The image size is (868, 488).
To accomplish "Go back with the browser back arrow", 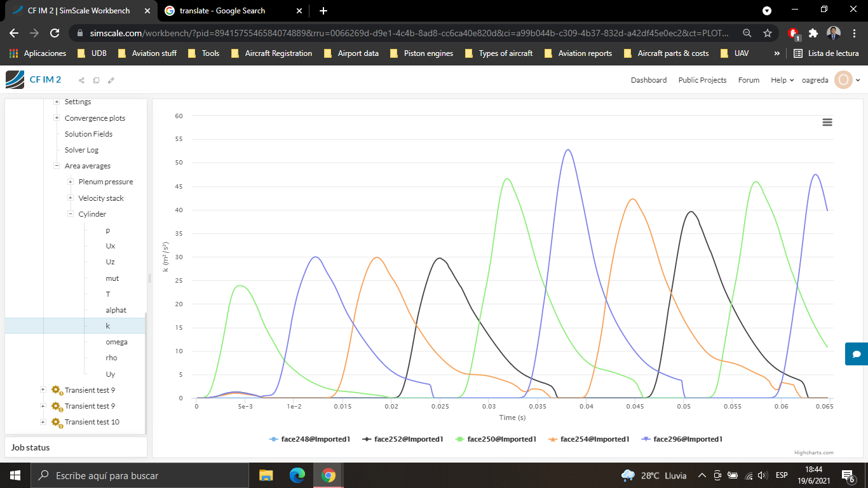I will pyautogui.click(x=14, y=33).
